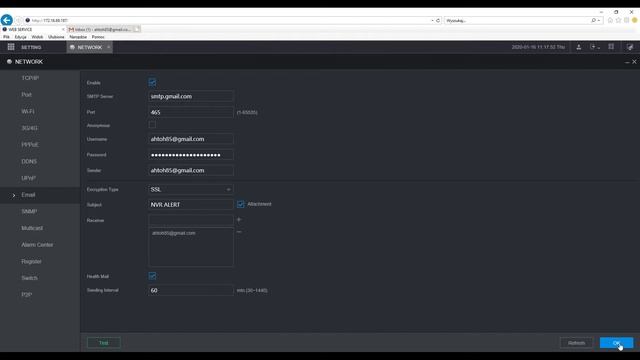Click the monitor icon at the header's right end
The height and width of the screenshot is (360, 640).
pyautogui.click(x=630, y=47)
